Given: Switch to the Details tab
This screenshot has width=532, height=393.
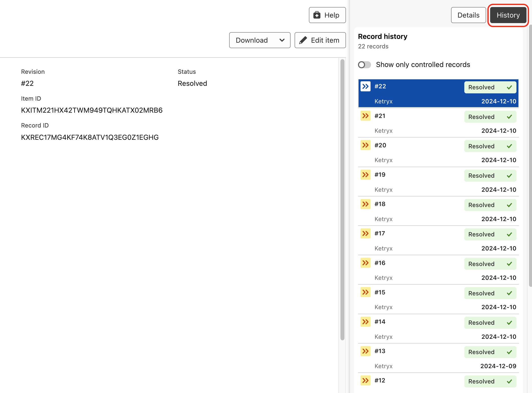Looking at the screenshot, I should pos(468,15).
